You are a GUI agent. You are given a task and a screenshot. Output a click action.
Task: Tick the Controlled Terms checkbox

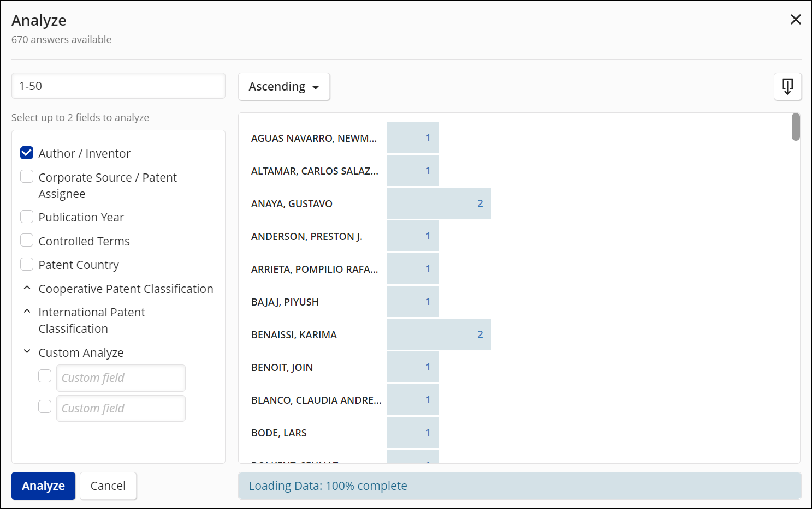[x=27, y=240]
